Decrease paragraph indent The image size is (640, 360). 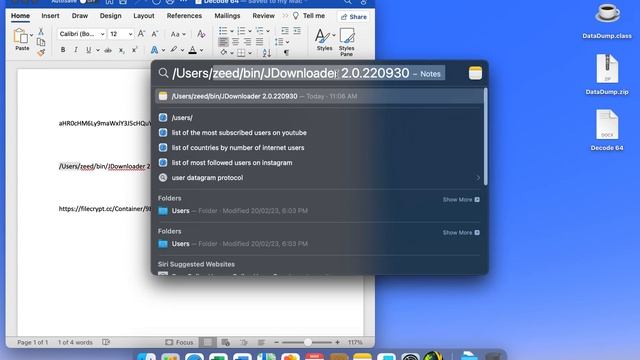pos(285,31)
